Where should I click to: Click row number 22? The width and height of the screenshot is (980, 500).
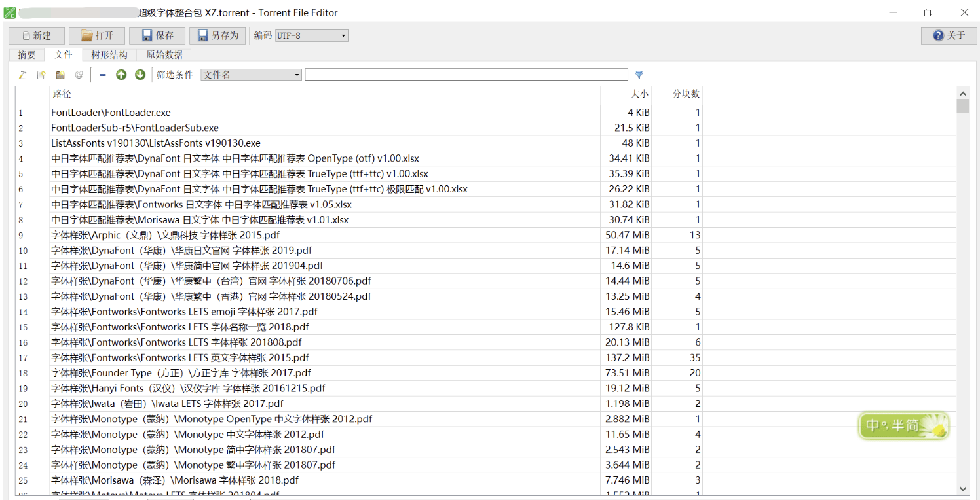coord(24,435)
